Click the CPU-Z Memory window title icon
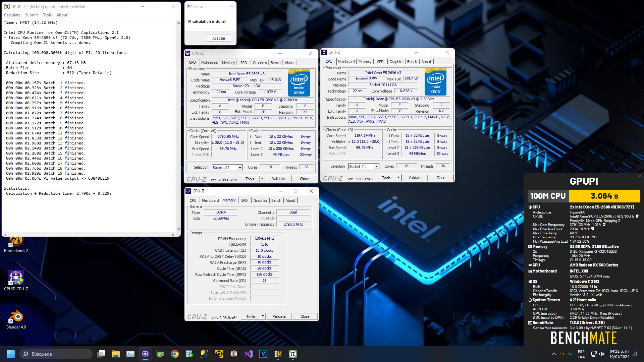The height and width of the screenshot is (362, 644). (x=188, y=191)
